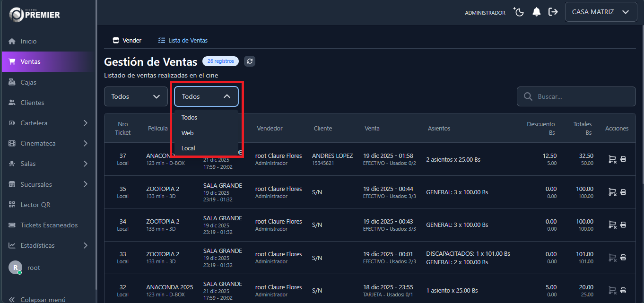Open the notifications bell

[x=536, y=12]
